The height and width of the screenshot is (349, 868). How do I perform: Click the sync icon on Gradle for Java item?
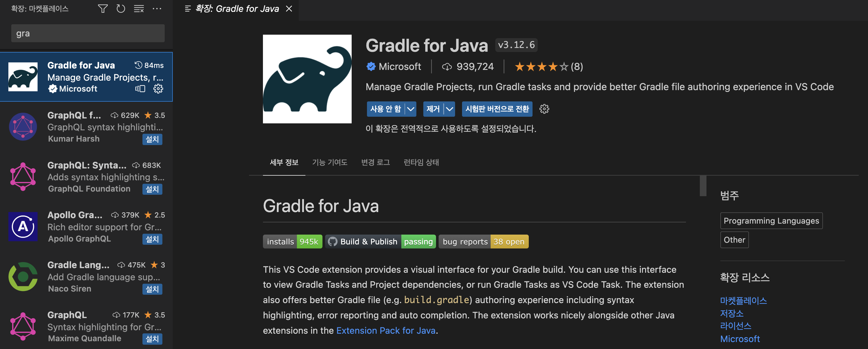point(140,89)
